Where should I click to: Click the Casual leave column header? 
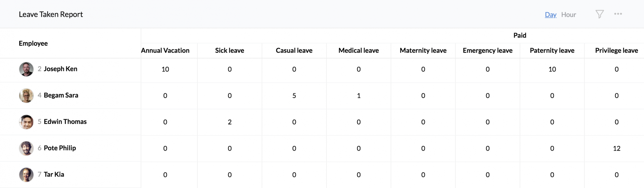coord(294,50)
